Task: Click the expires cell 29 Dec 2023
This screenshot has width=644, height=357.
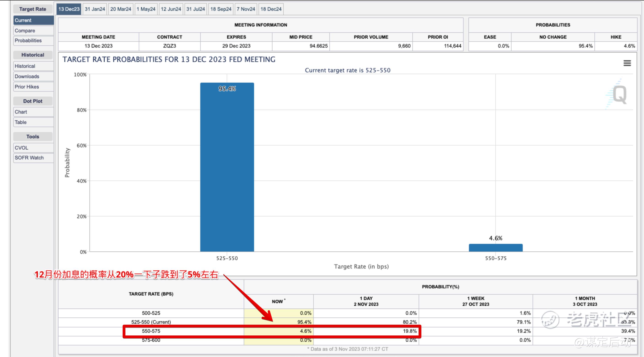Action: point(236,46)
